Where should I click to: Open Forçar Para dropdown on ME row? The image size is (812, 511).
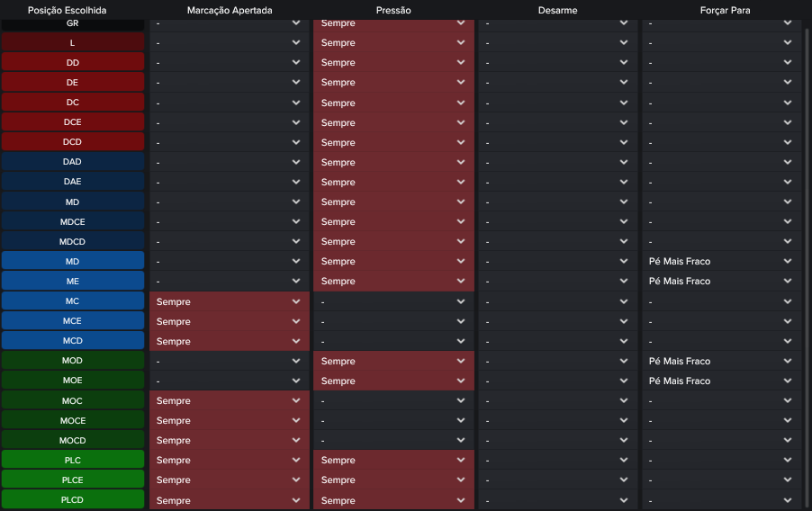coord(720,282)
